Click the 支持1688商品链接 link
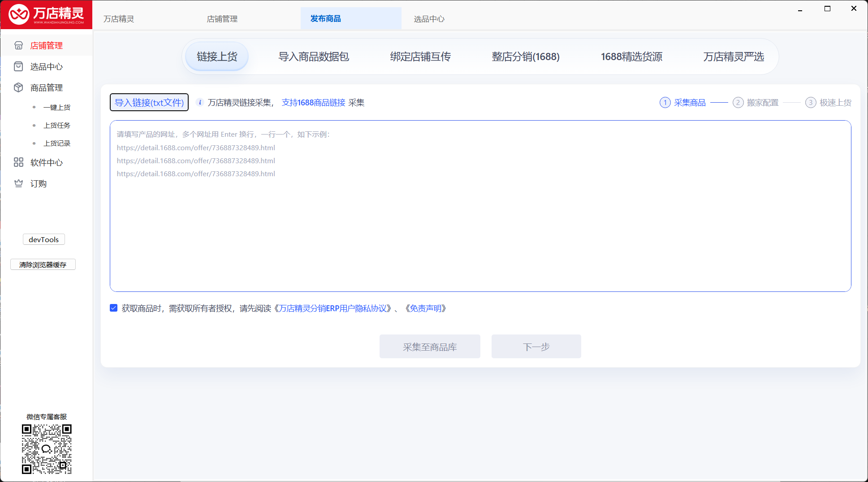 [x=314, y=102]
